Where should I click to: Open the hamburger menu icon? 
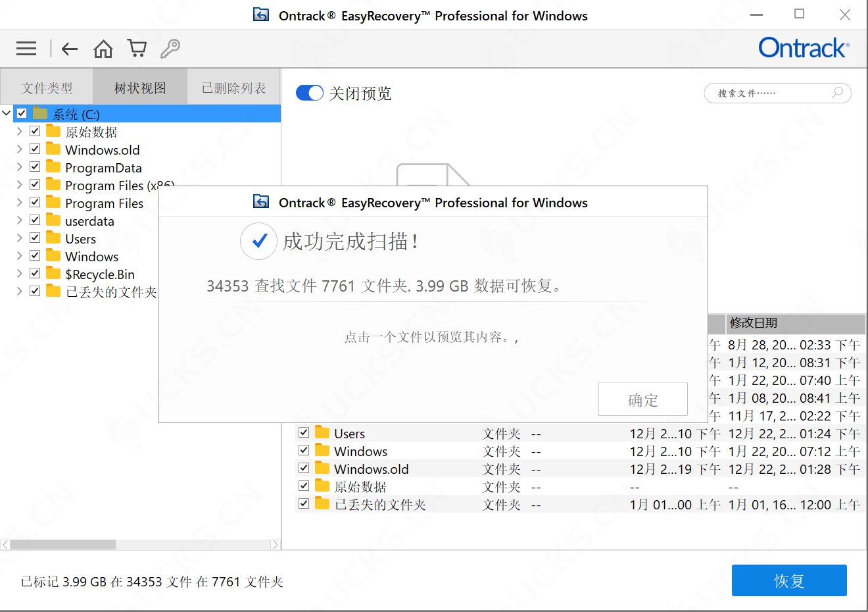tap(26, 48)
